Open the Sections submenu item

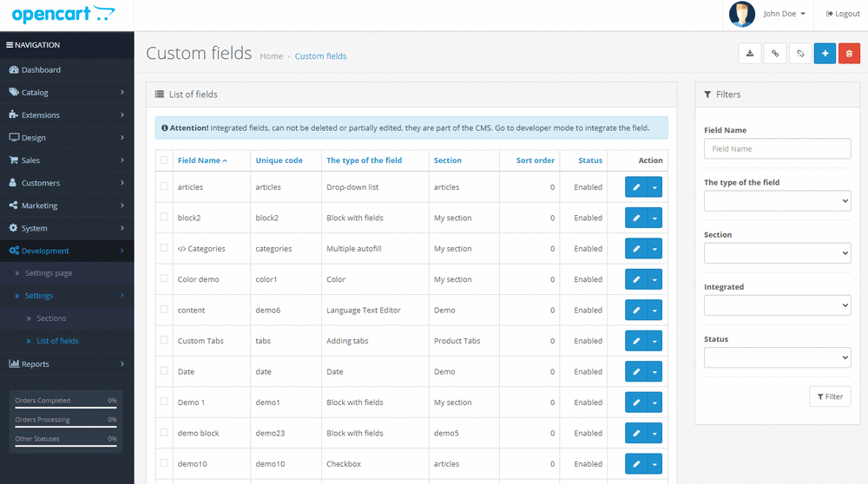pyautogui.click(x=51, y=318)
